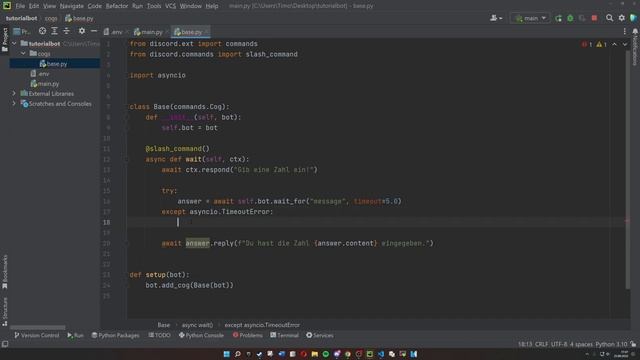
Task: Open the Tools menu
Action: [154, 6]
